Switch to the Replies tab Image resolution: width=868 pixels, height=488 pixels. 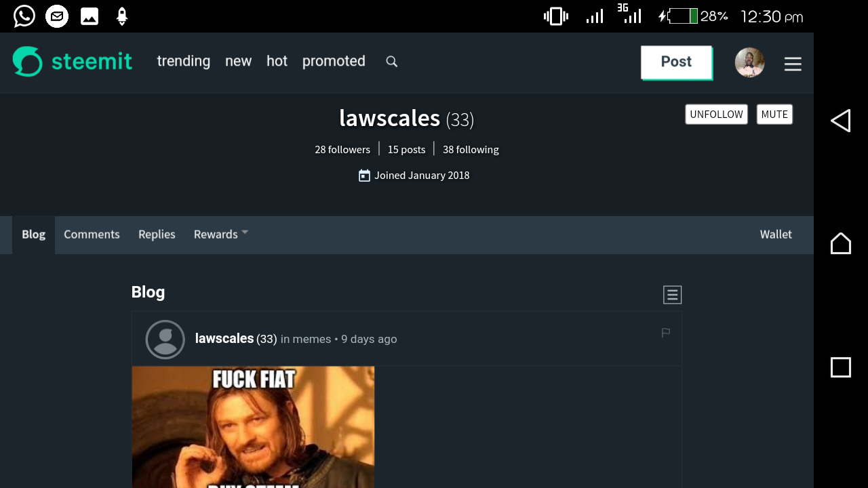click(157, 235)
